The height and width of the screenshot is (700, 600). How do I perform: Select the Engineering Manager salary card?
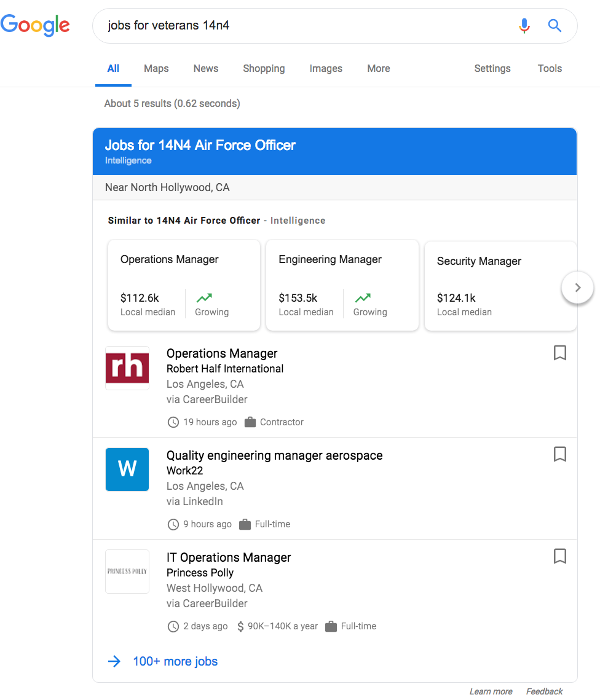tap(342, 286)
